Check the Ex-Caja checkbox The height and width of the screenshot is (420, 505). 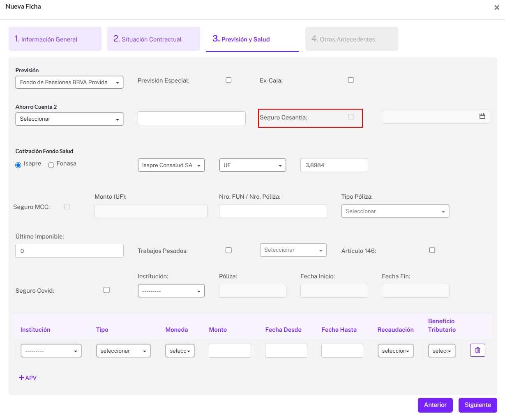point(351,80)
